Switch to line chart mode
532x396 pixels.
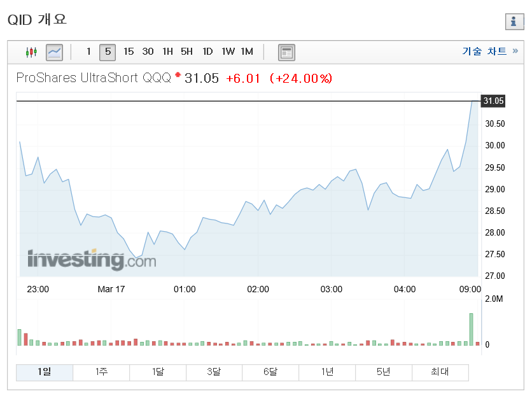[x=54, y=52]
